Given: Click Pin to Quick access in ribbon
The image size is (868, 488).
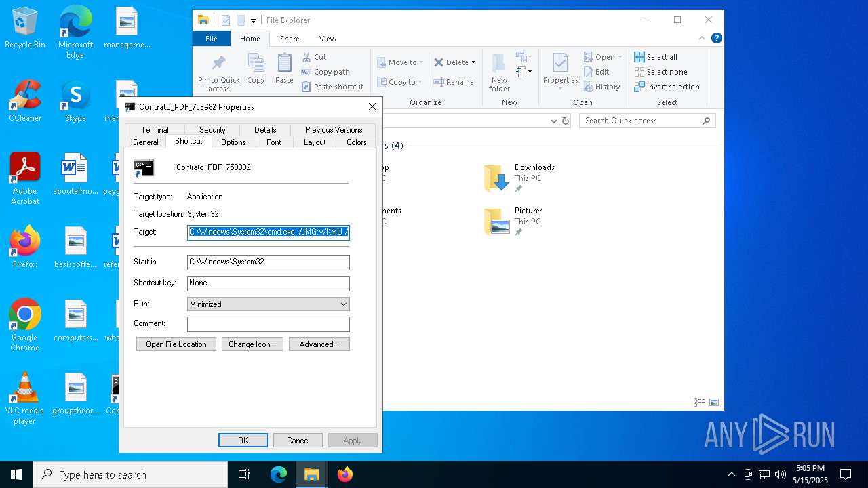Looking at the screenshot, I should coord(218,73).
